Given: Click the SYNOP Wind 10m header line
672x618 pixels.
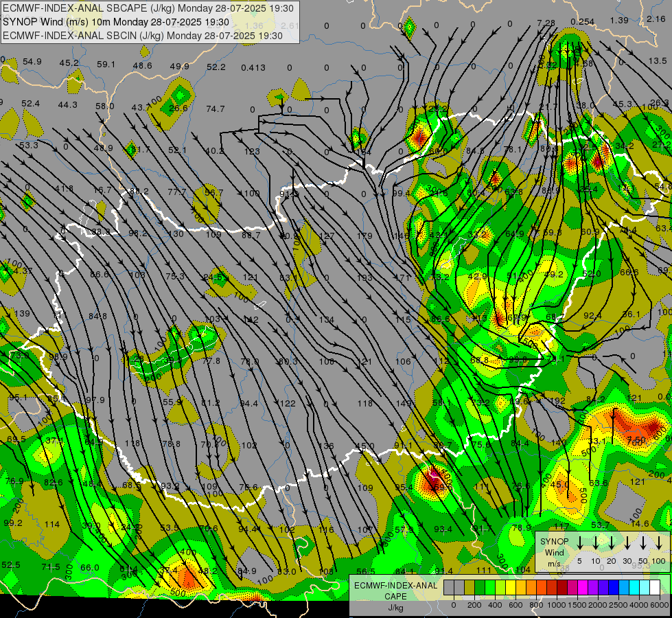Looking at the screenshot, I should point(116,22).
